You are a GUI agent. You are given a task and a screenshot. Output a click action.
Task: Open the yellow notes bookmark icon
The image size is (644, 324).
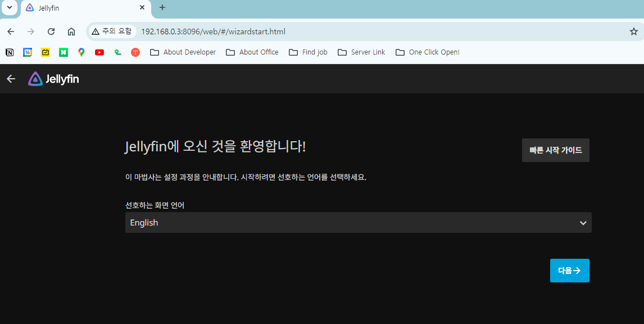point(46,52)
